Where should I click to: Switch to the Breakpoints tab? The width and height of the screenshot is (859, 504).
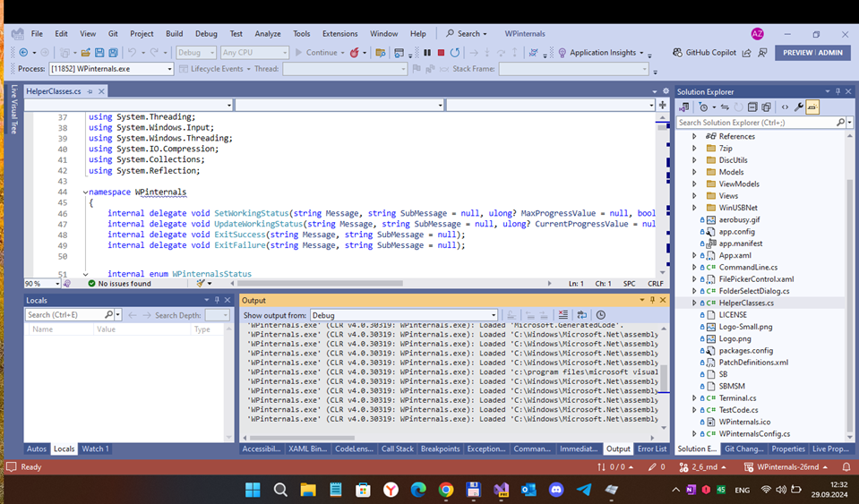[x=440, y=448]
